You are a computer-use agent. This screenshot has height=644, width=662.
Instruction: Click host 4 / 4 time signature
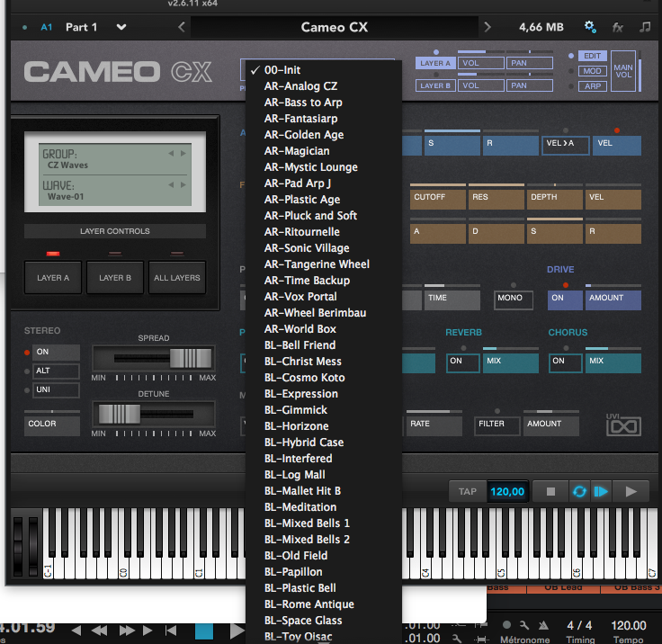pos(579,625)
